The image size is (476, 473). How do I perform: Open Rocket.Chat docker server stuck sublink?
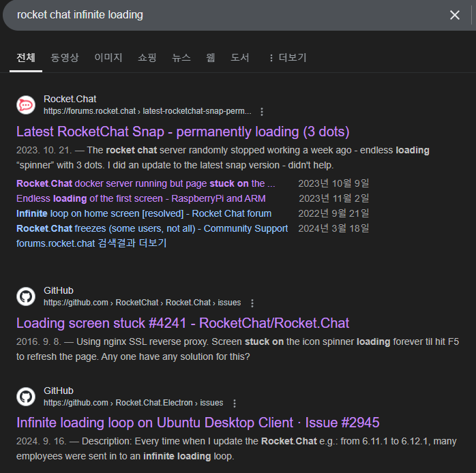(x=146, y=183)
